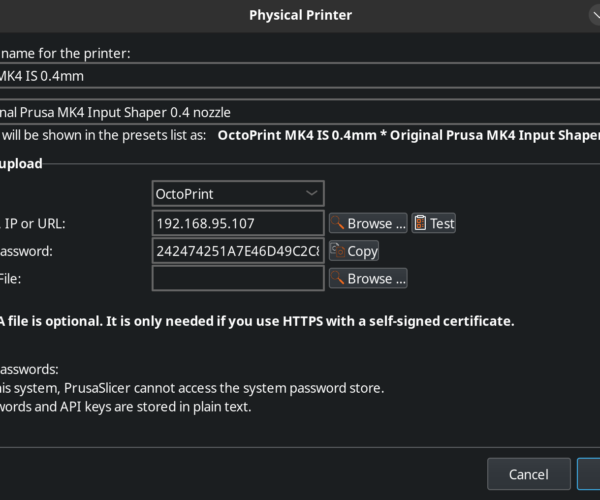The image size is (600, 500).
Task: Click the empty CA File input field
Action: 238,279
